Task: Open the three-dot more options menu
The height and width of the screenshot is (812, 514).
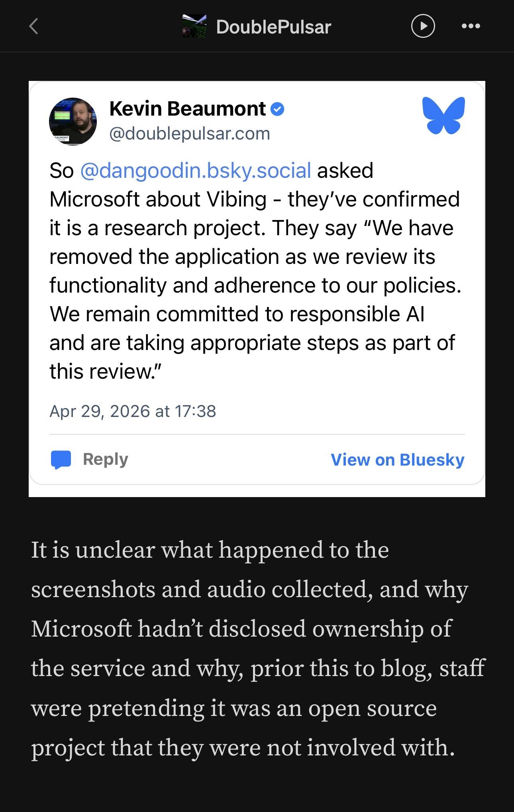Action: [471, 26]
